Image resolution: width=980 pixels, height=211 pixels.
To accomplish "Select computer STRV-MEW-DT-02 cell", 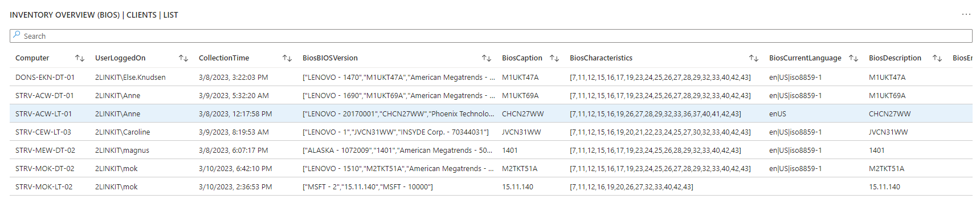I will [x=45, y=150].
